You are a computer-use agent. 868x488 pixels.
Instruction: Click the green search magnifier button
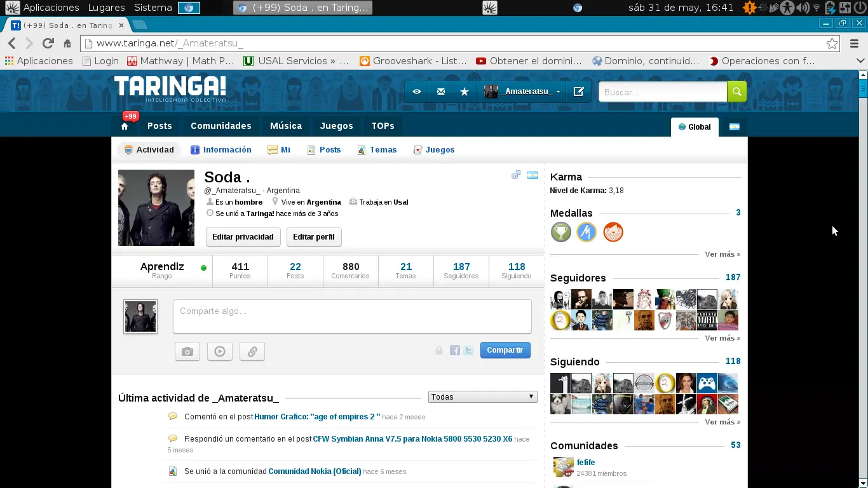pyautogui.click(x=736, y=91)
